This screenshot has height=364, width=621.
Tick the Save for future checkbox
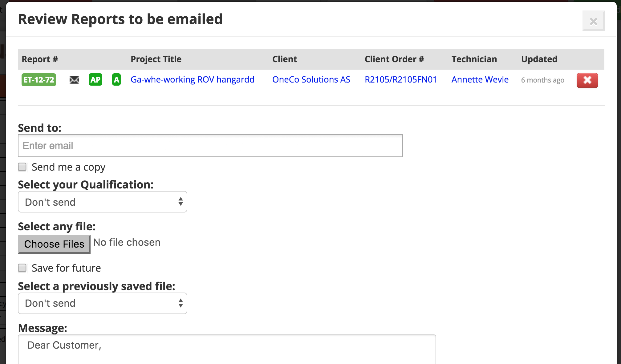(22, 268)
